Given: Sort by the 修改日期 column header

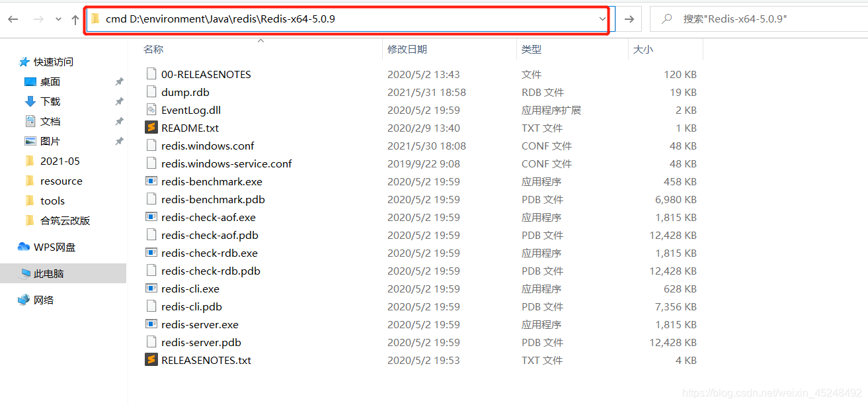Looking at the screenshot, I should [x=407, y=49].
